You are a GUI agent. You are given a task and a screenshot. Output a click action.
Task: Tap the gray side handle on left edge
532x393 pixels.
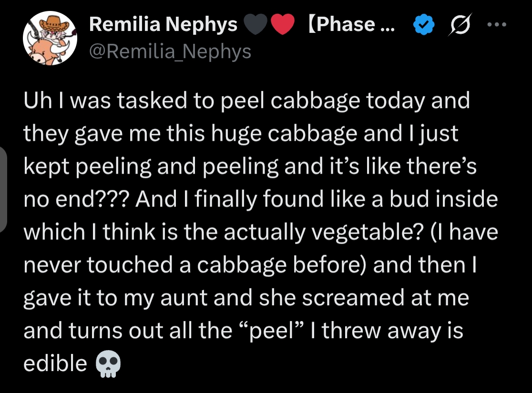(x=3, y=189)
